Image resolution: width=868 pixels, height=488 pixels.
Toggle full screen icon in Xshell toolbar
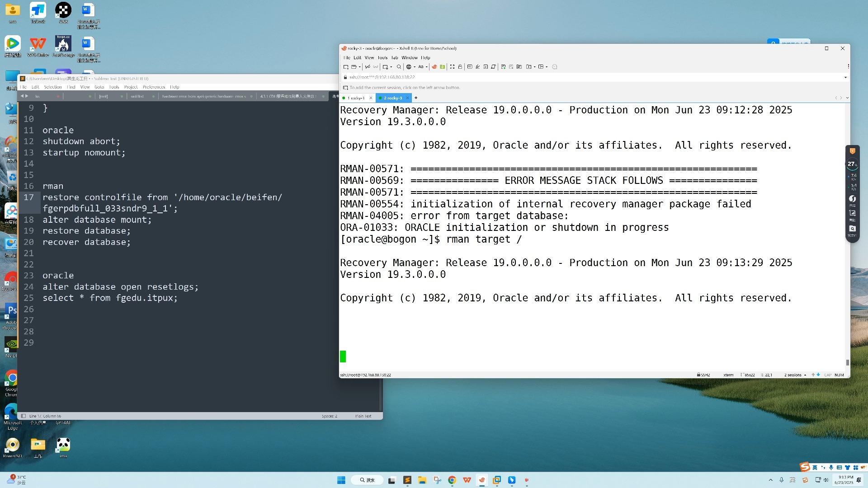(x=452, y=67)
